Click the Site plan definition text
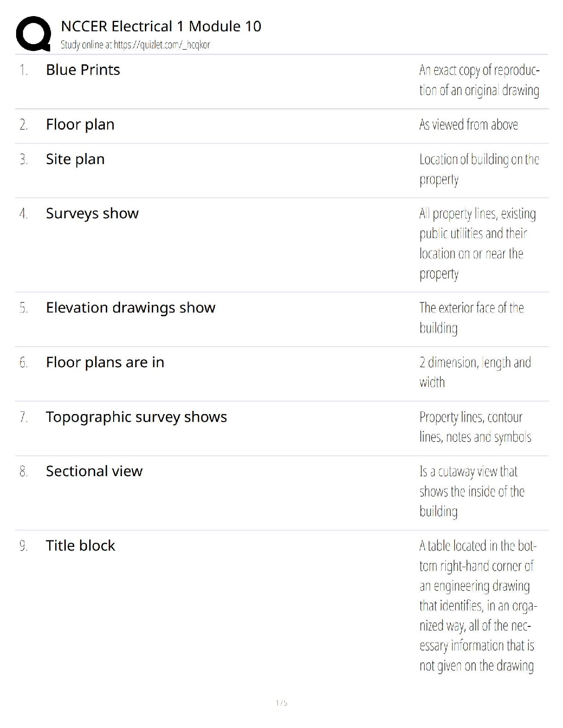Viewport: 563px width, 728px height. point(479,169)
